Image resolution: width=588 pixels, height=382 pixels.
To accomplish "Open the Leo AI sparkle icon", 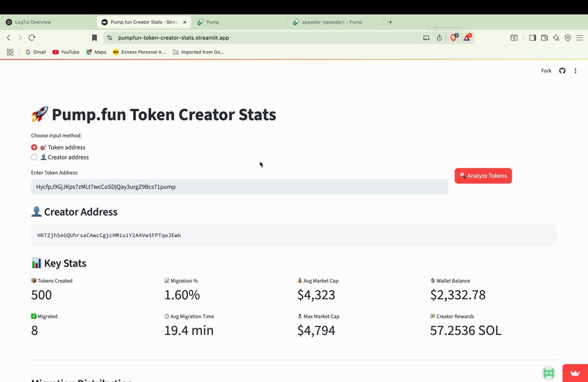I will pos(556,38).
